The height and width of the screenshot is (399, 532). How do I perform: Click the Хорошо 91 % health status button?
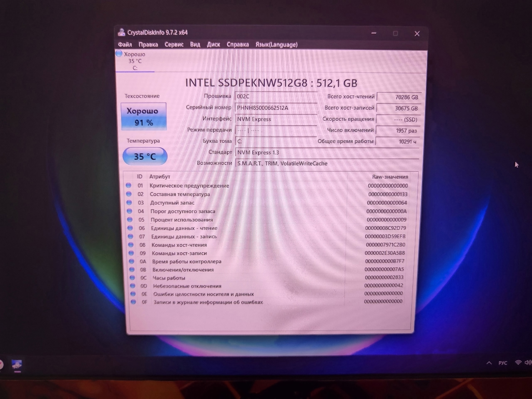144,117
